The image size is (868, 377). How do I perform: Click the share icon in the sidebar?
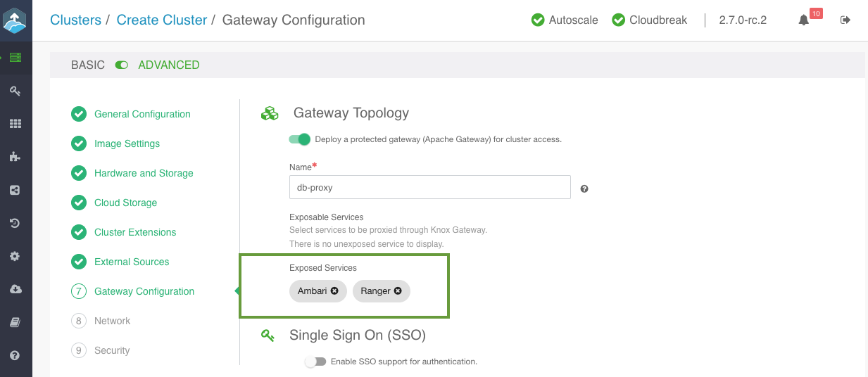coord(15,190)
